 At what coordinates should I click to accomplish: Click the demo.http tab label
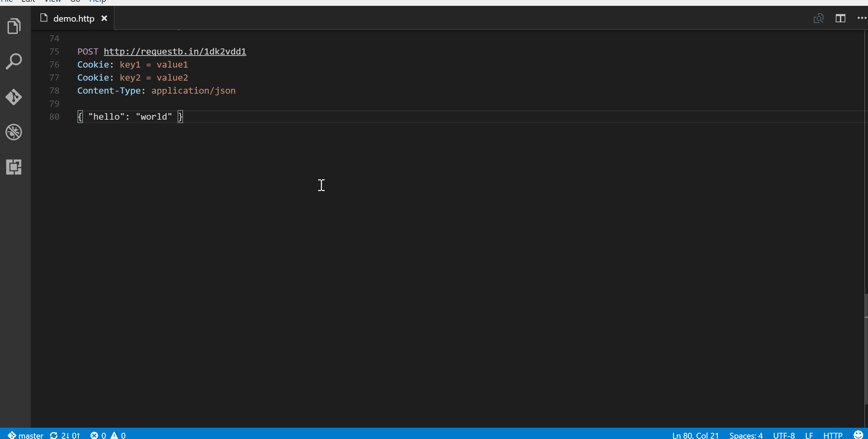click(73, 18)
